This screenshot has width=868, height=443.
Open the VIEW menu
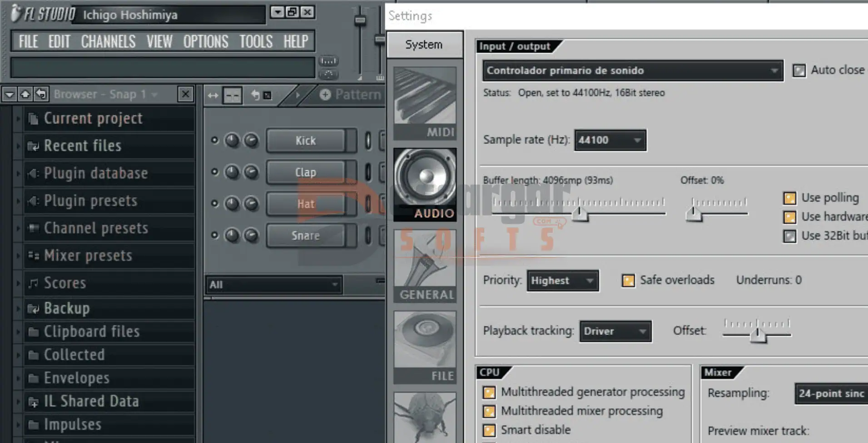159,42
